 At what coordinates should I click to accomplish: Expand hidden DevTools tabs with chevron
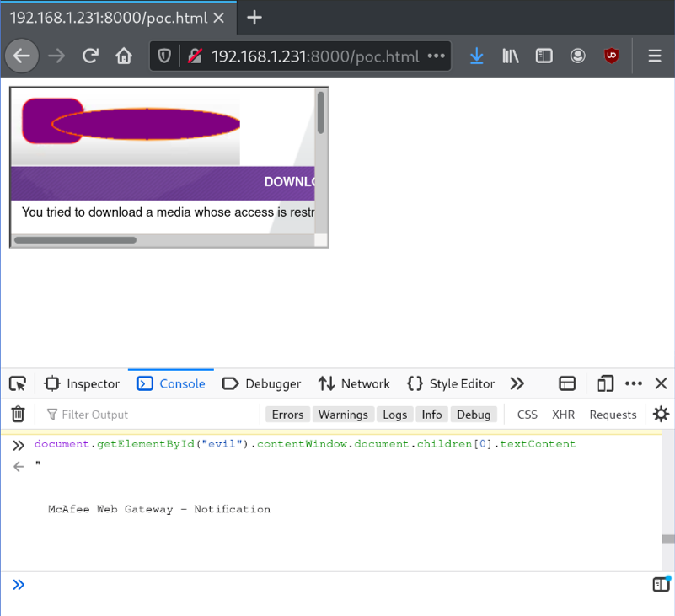point(517,383)
